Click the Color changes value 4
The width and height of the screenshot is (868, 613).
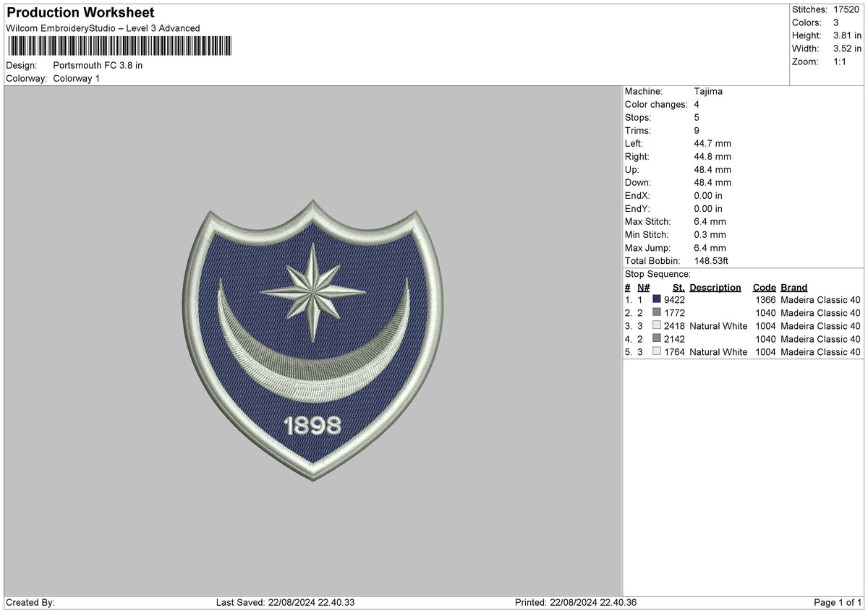697,104
